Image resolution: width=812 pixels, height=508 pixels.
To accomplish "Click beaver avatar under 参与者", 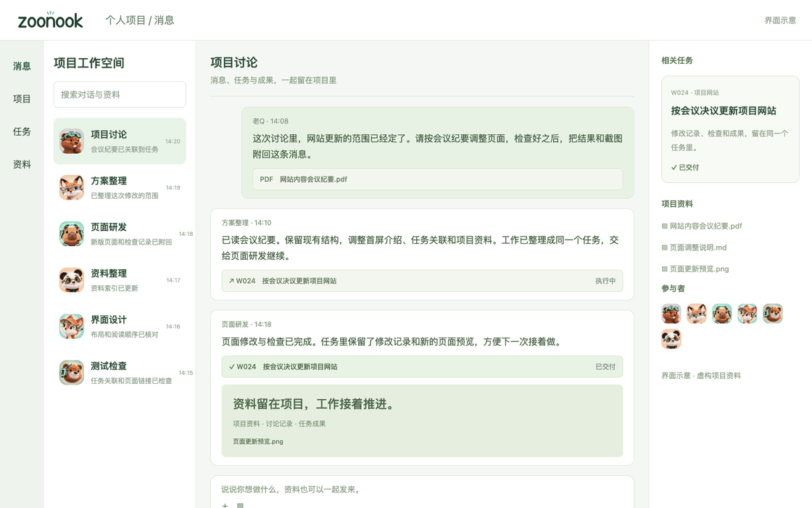I will click(x=671, y=314).
